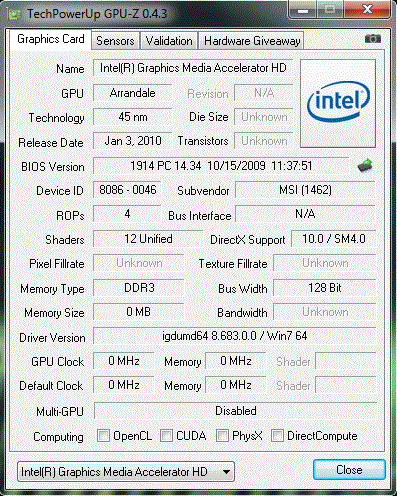Click the BIOS Version field
The image size is (397, 496).
click(221, 166)
